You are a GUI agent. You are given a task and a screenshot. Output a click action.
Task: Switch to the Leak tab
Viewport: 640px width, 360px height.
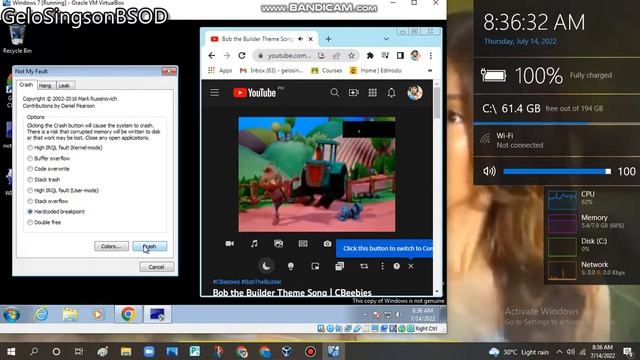point(64,85)
